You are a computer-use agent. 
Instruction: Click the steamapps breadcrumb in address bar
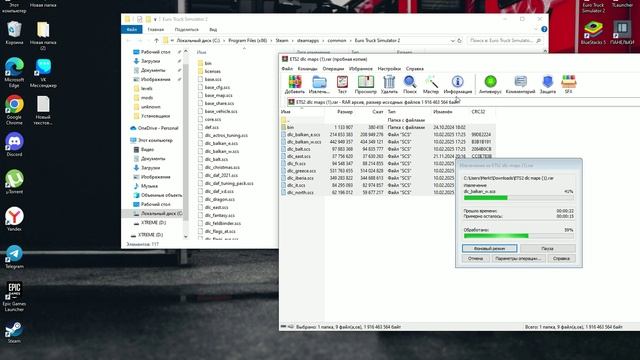click(x=307, y=40)
